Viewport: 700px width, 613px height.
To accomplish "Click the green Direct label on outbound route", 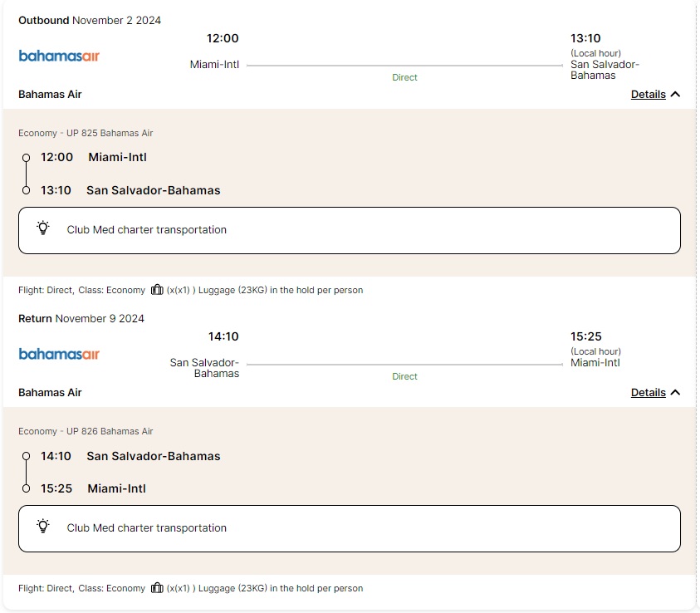I will (x=404, y=77).
